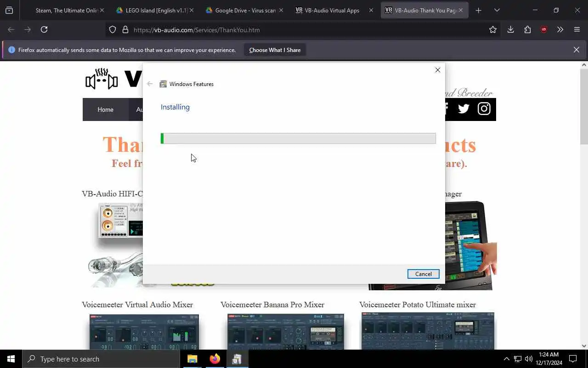Open volume control tray icon
Viewport: 588px width, 368px height.
pos(529,359)
